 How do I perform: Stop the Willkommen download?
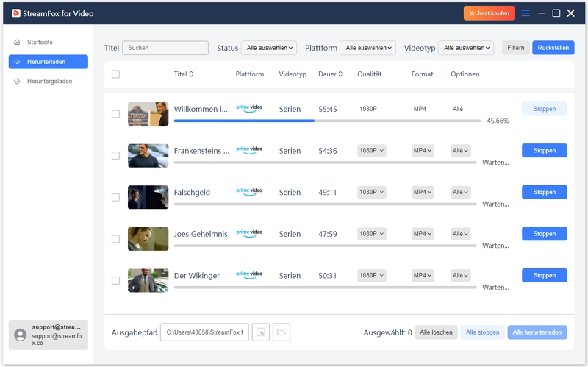pos(545,109)
